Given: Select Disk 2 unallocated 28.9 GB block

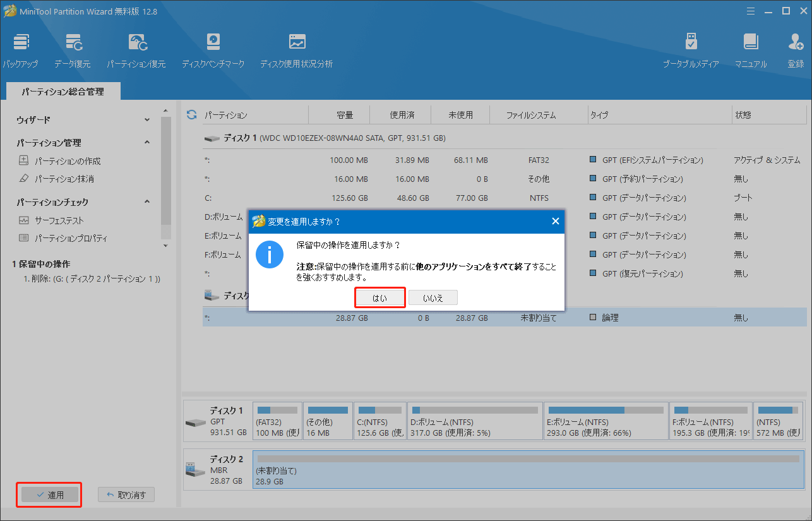Looking at the screenshot, I should (x=528, y=469).
